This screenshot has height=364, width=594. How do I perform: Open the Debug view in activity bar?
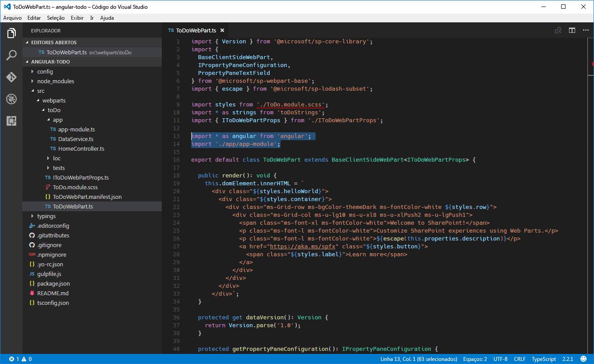(11, 99)
